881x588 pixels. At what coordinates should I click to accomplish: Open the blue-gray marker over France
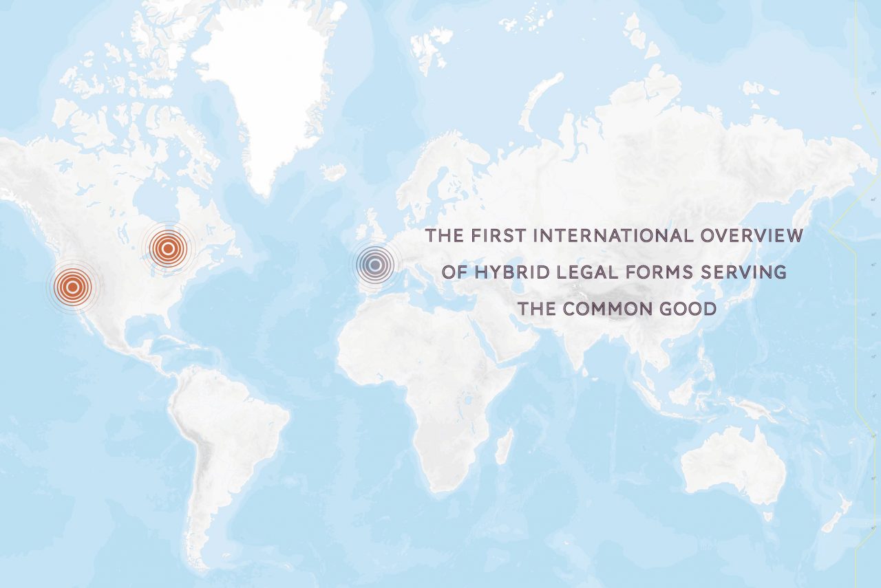(x=374, y=263)
